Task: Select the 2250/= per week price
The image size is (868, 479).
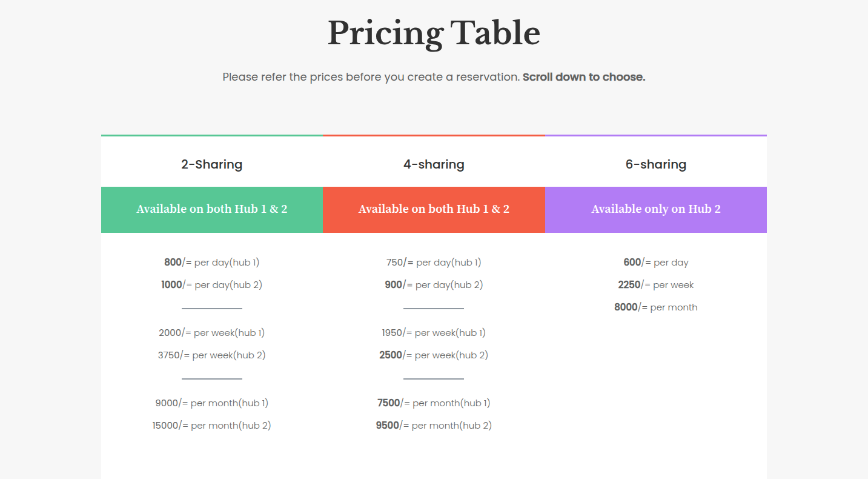Action: [655, 285]
